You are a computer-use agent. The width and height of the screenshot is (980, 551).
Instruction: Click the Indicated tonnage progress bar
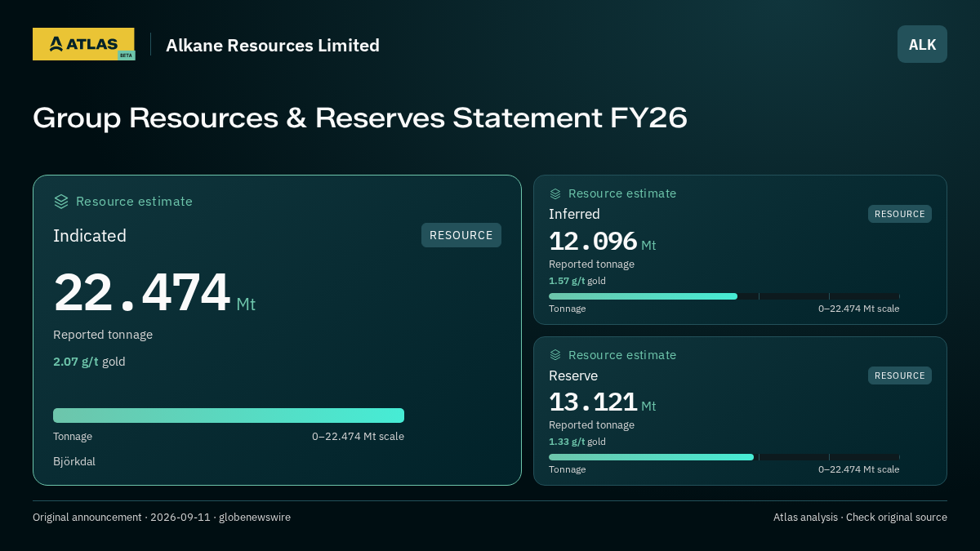(x=229, y=415)
